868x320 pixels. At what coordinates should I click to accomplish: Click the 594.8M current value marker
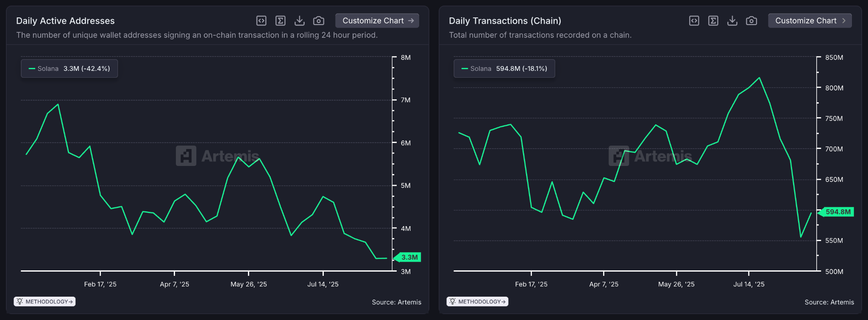(x=836, y=212)
